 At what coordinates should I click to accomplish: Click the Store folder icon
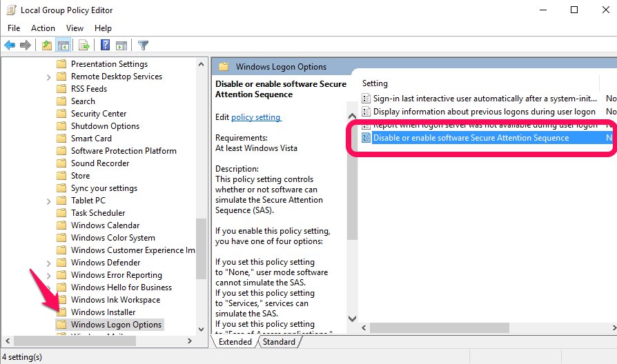point(61,176)
